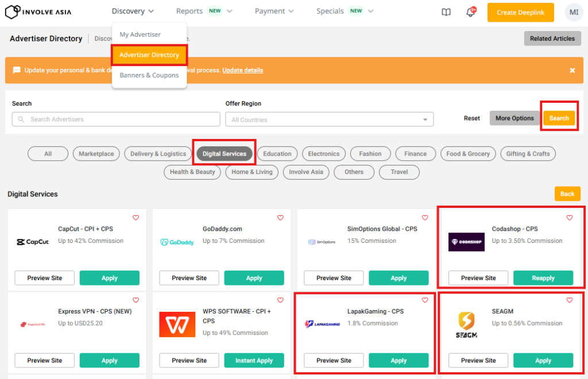Open the documentation book icon
Image resolution: width=588 pixels, height=379 pixels.
(446, 12)
